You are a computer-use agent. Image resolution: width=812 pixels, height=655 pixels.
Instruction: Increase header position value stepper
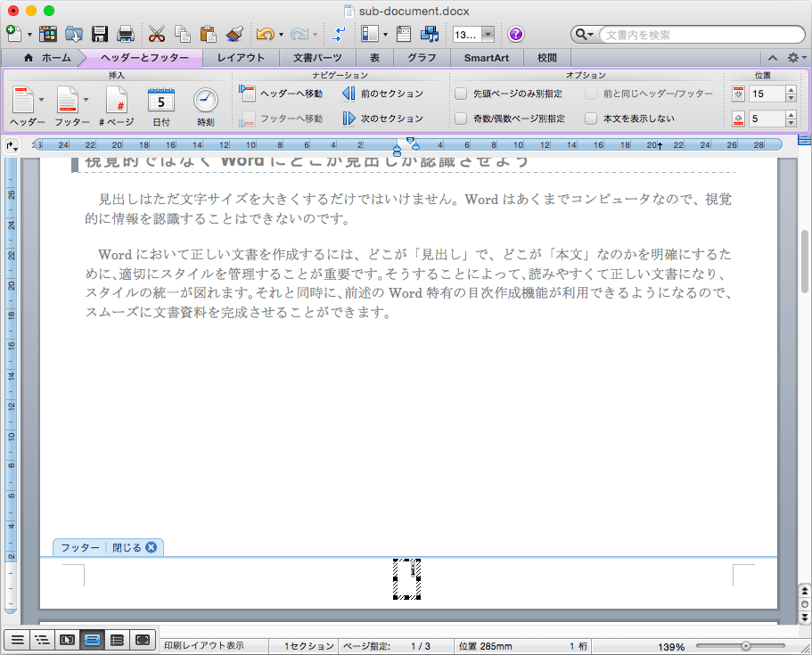tap(791, 90)
